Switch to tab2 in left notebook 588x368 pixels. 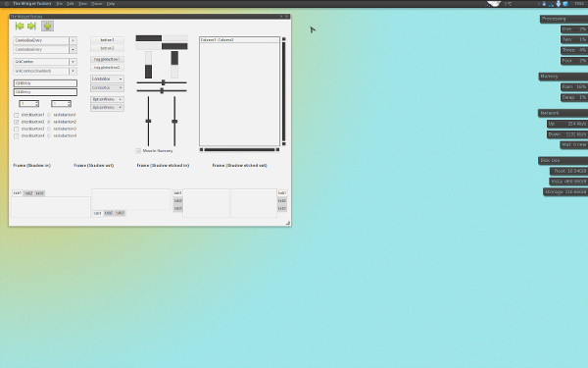[x=28, y=193]
